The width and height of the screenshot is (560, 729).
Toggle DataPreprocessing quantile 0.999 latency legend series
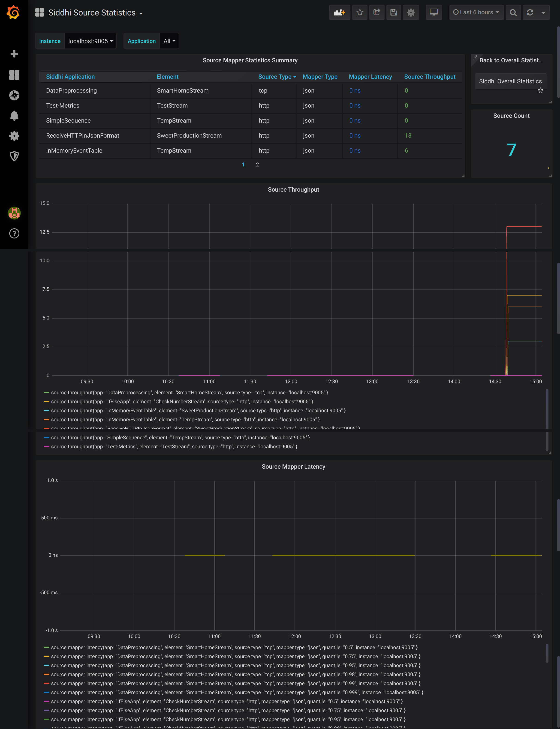coord(237,692)
